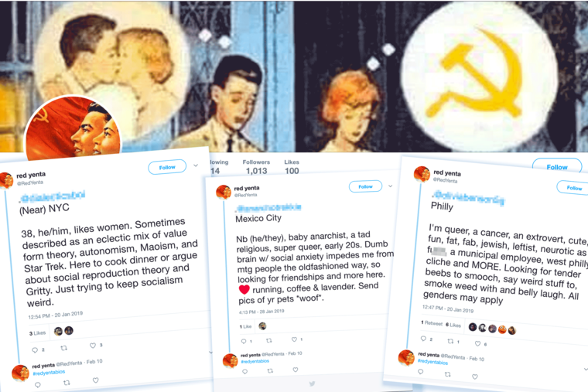Screen dimensions: 588x392
Task: Retweet the NYC bio tweet
Action: (x=64, y=348)
